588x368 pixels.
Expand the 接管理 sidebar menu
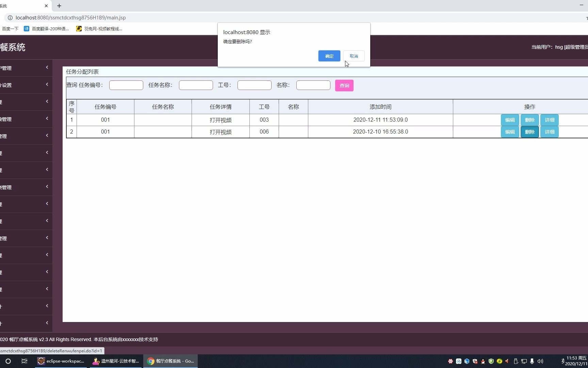coord(26,119)
